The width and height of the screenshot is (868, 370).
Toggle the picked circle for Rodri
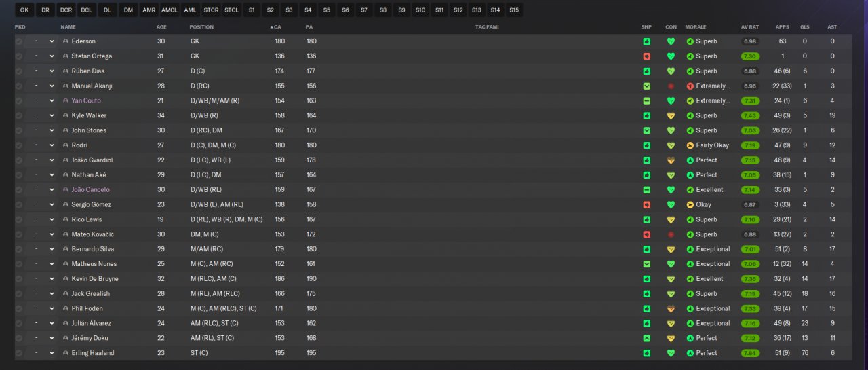coord(19,145)
